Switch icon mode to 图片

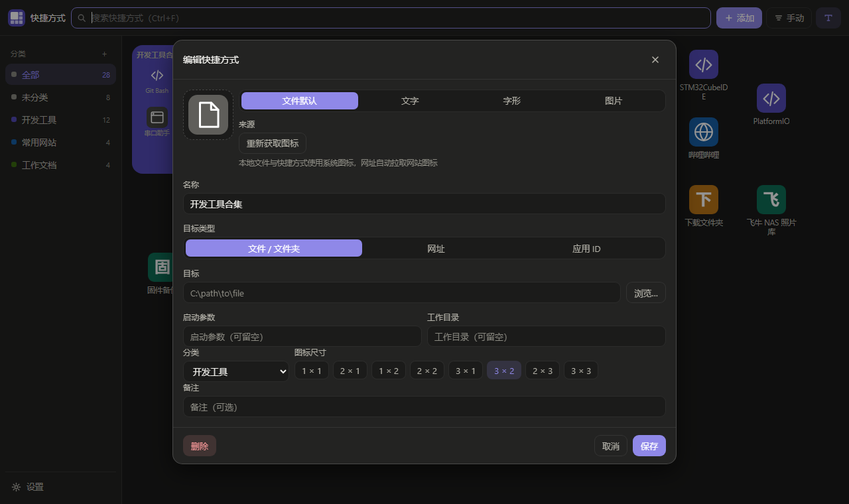coord(614,101)
